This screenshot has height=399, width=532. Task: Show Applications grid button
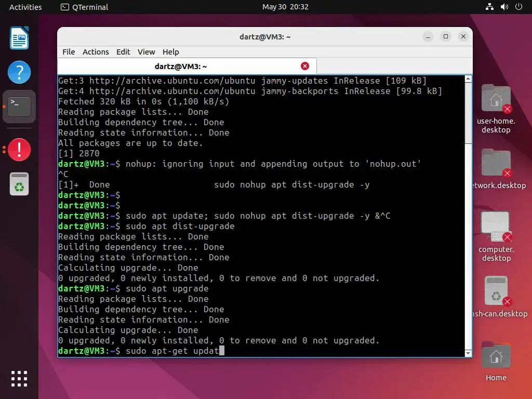click(19, 379)
